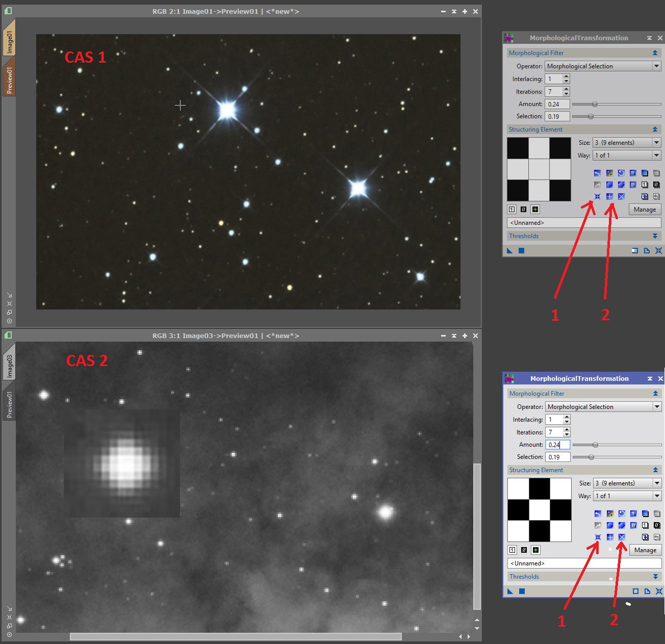Enable set-element paint mode below upper grid

(511, 209)
